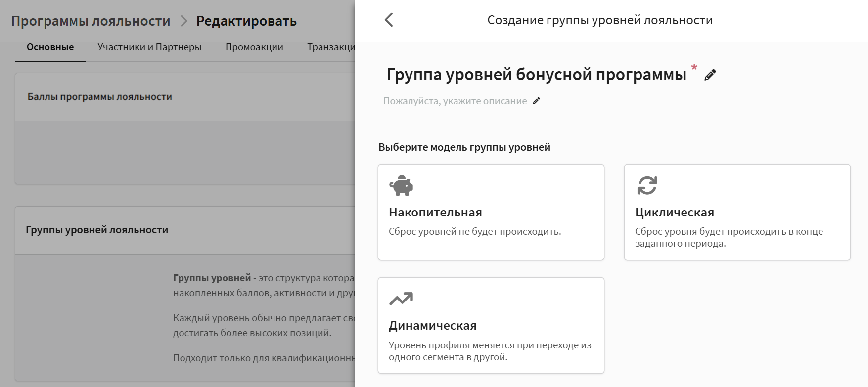Click the breadcrumb chevron separator before Редактировать
The height and width of the screenshot is (387, 868).
point(184,21)
